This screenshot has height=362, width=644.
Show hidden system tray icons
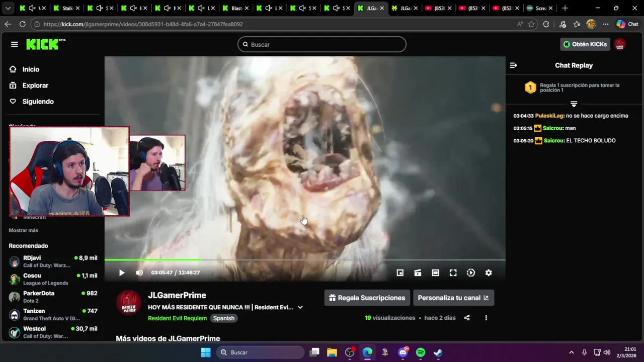pyautogui.click(x=571, y=352)
